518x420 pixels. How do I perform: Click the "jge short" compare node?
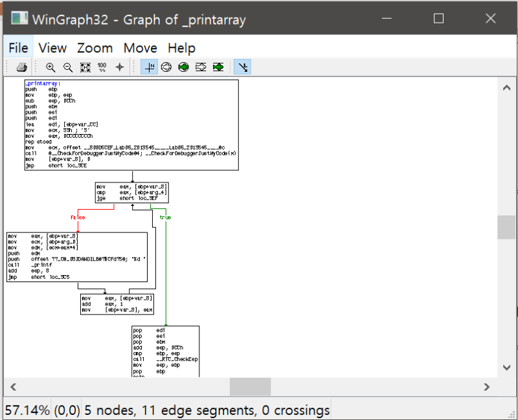pos(132,192)
